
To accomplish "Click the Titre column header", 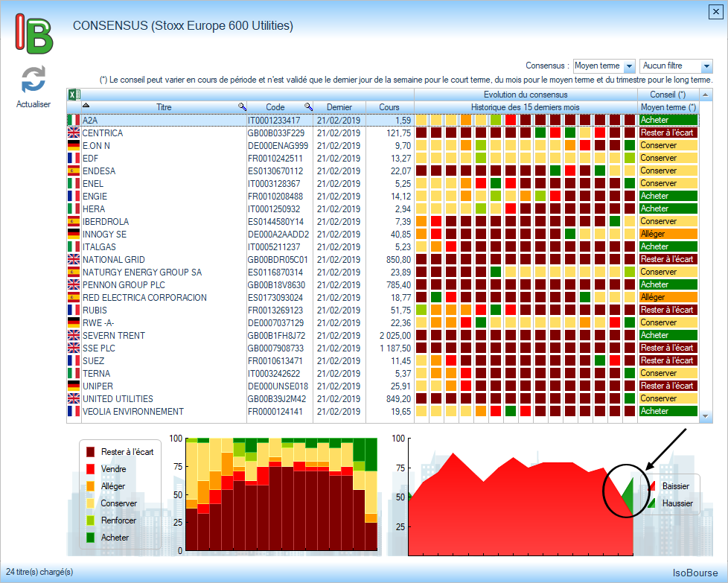I will pyautogui.click(x=164, y=107).
